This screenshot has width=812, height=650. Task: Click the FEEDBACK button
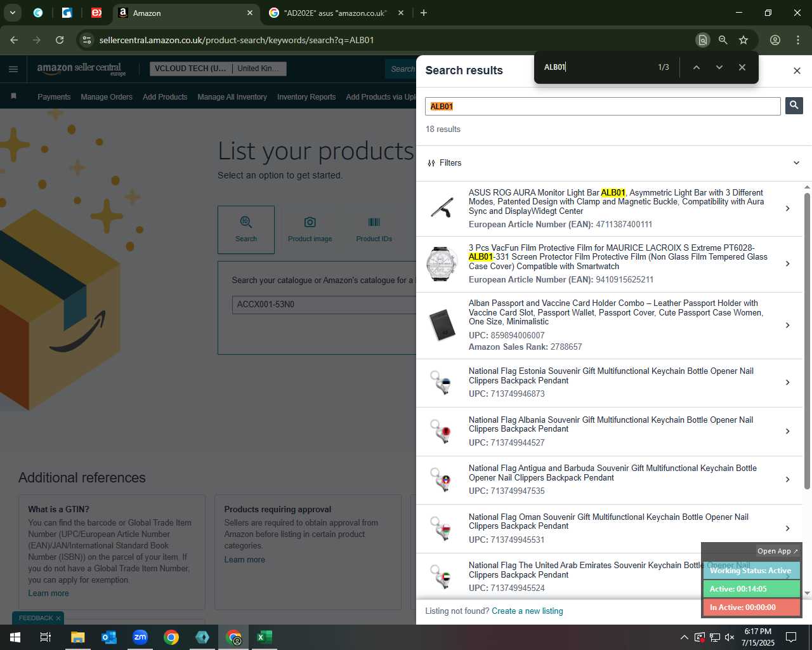(x=36, y=618)
